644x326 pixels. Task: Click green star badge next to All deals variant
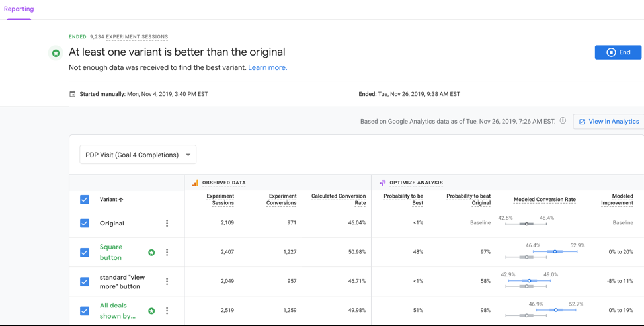(151, 311)
